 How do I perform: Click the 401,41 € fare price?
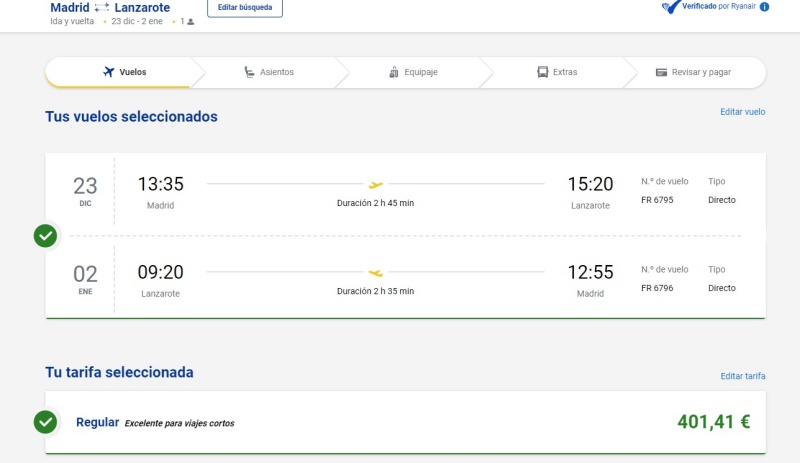click(713, 422)
